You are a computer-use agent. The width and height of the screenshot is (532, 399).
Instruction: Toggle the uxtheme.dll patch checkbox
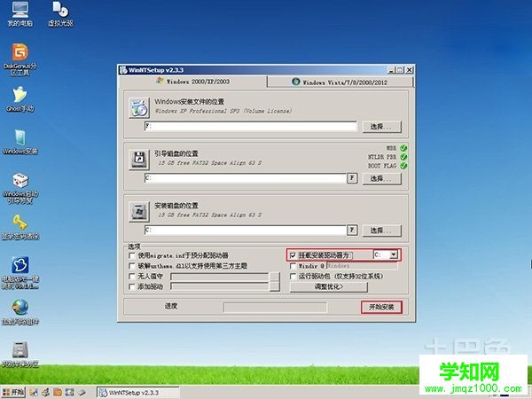[x=132, y=266]
